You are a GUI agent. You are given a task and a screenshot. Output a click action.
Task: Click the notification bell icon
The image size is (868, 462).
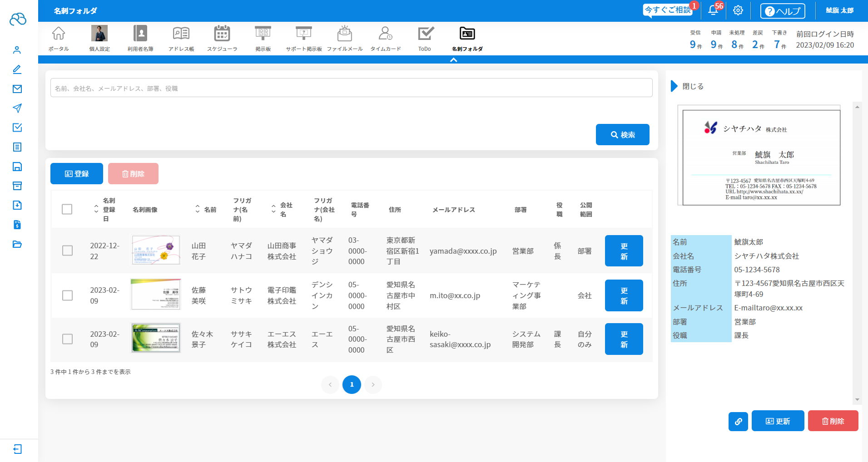click(x=713, y=10)
